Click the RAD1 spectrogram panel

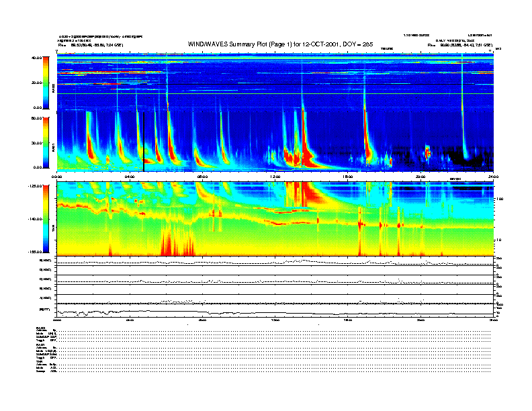click(x=275, y=142)
